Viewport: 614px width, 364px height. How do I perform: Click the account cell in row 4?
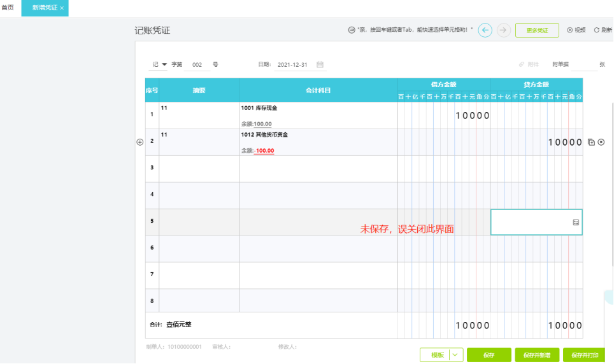click(x=318, y=195)
